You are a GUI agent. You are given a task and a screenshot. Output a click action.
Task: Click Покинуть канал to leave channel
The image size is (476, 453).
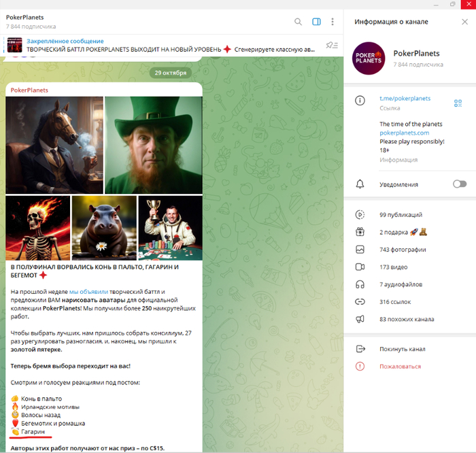tap(402, 349)
